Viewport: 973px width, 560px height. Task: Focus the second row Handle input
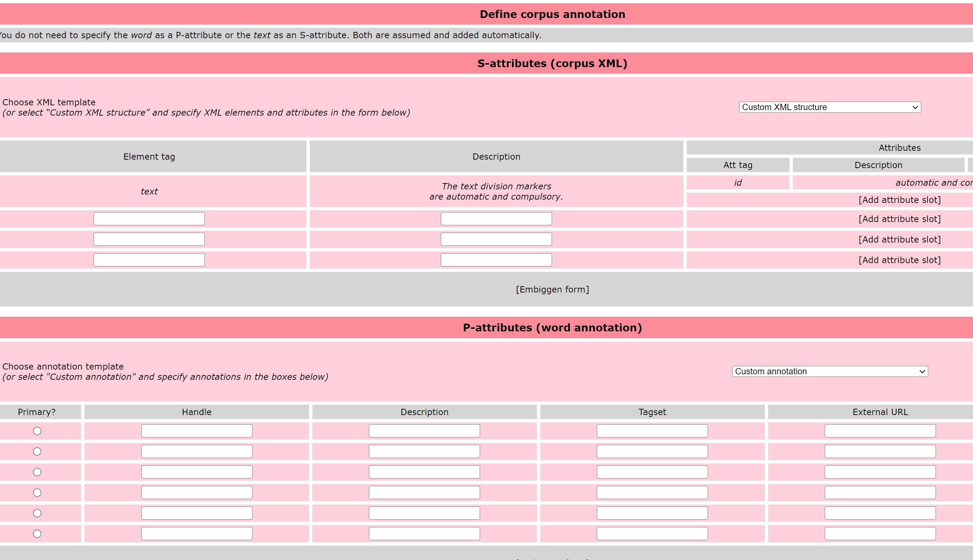click(x=197, y=451)
